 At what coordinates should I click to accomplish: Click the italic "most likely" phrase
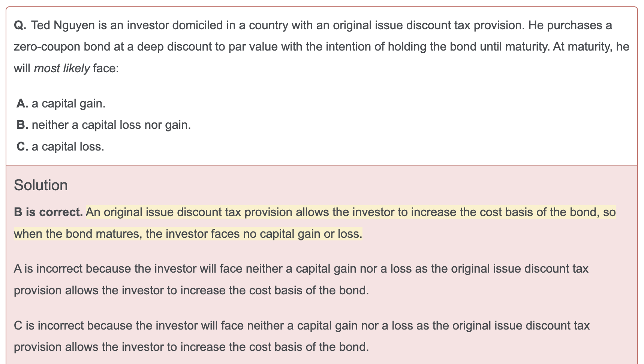click(62, 69)
